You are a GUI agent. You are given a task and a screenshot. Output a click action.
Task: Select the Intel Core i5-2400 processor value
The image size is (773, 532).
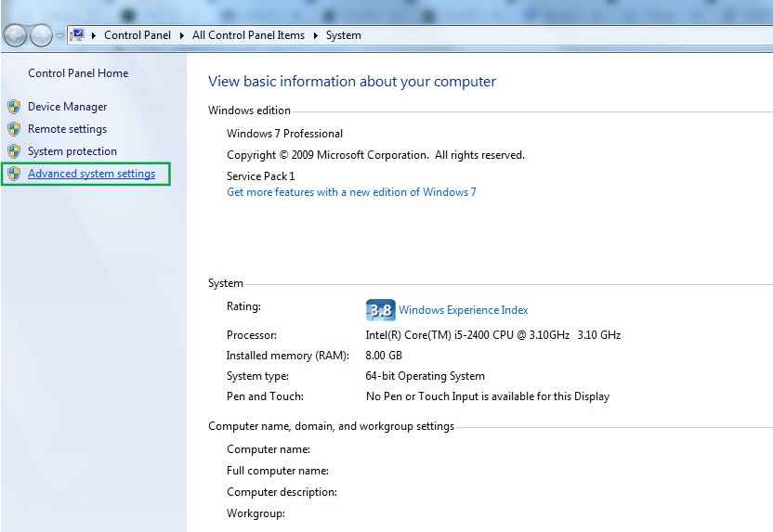(492, 335)
